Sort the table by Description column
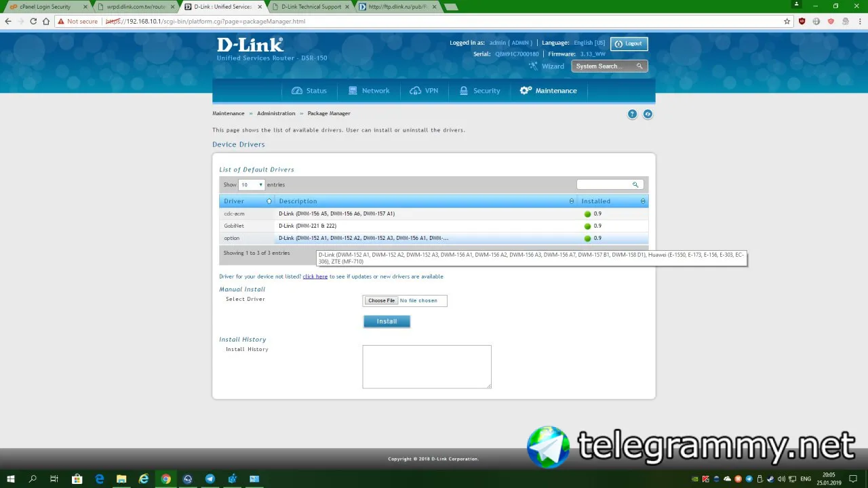 [x=426, y=201]
